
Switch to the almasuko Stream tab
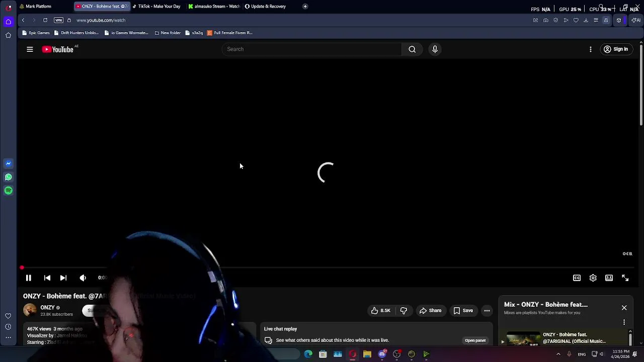214,7
